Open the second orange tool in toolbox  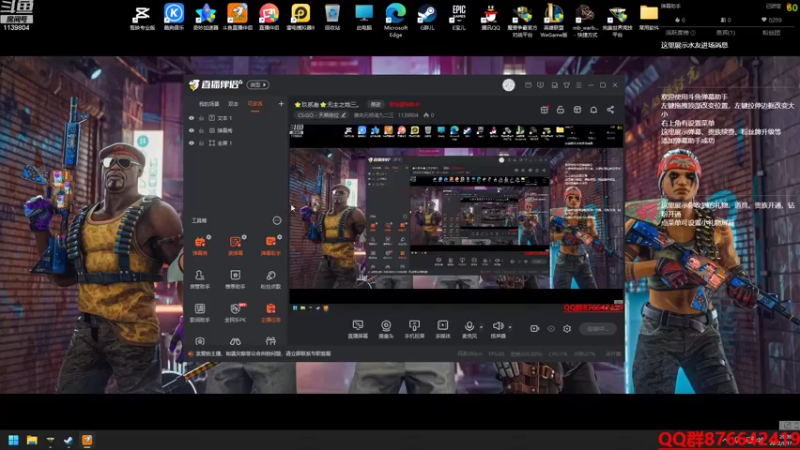(235, 245)
